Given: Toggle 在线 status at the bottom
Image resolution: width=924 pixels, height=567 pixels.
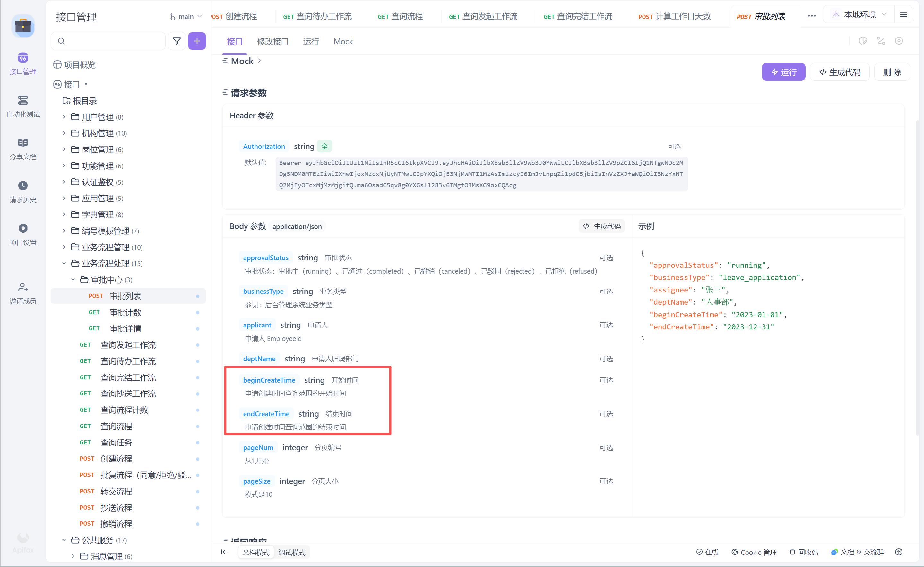Looking at the screenshot, I should pos(707,552).
